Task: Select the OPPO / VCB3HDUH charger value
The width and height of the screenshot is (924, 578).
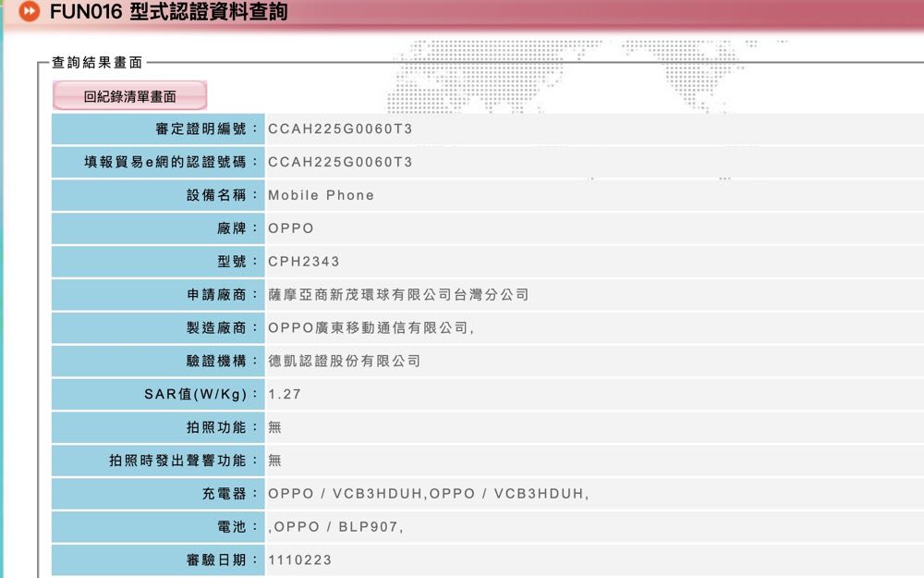Action: coord(429,493)
